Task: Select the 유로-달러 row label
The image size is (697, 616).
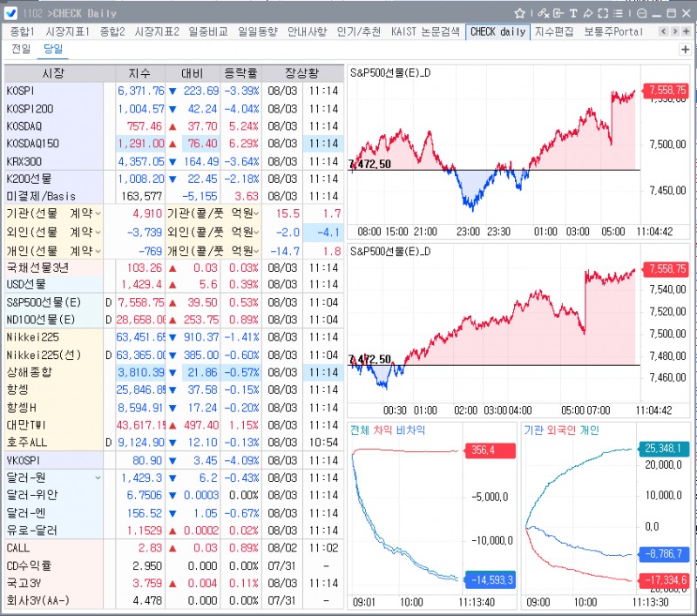Action: [31, 531]
